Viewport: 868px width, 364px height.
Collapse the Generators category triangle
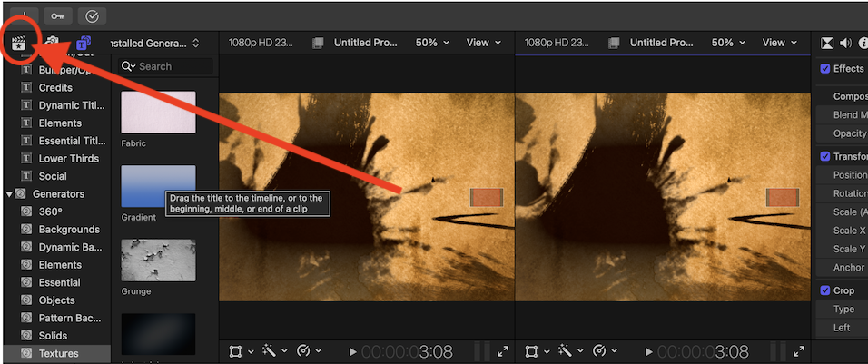tap(9, 194)
